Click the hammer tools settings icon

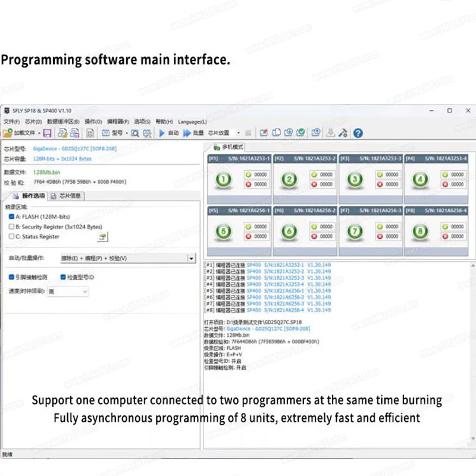click(x=343, y=133)
